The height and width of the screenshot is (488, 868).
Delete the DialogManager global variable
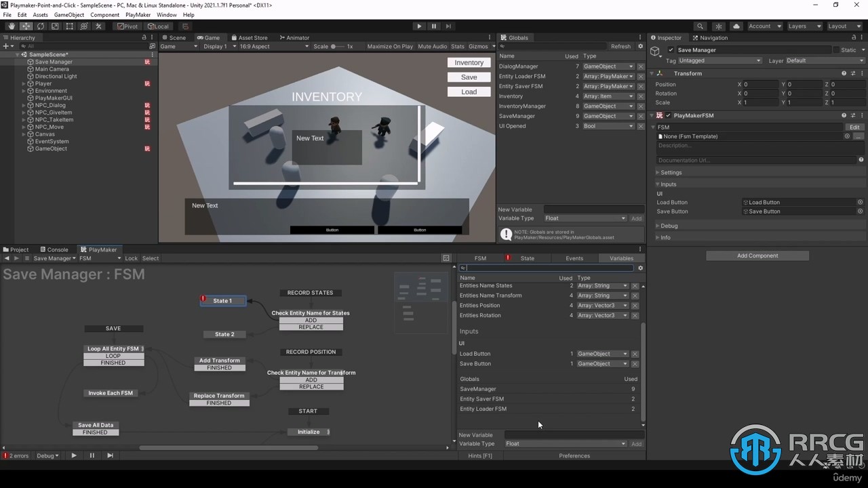pos(641,66)
